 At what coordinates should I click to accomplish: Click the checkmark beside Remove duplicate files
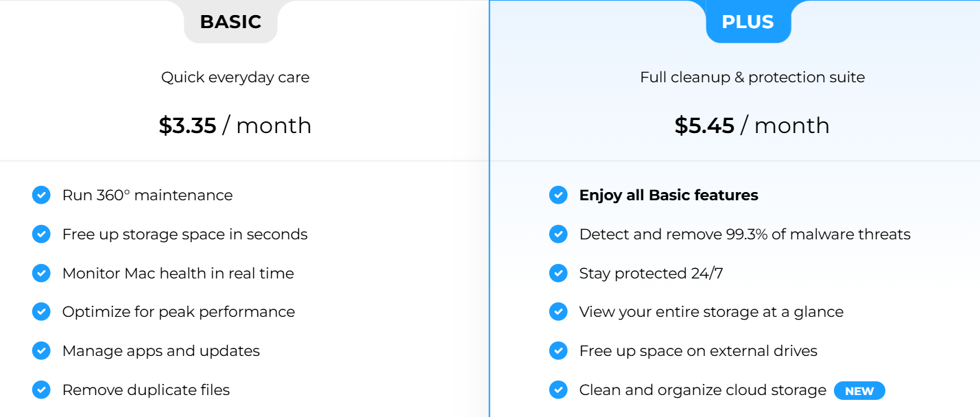click(x=41, y=390)
